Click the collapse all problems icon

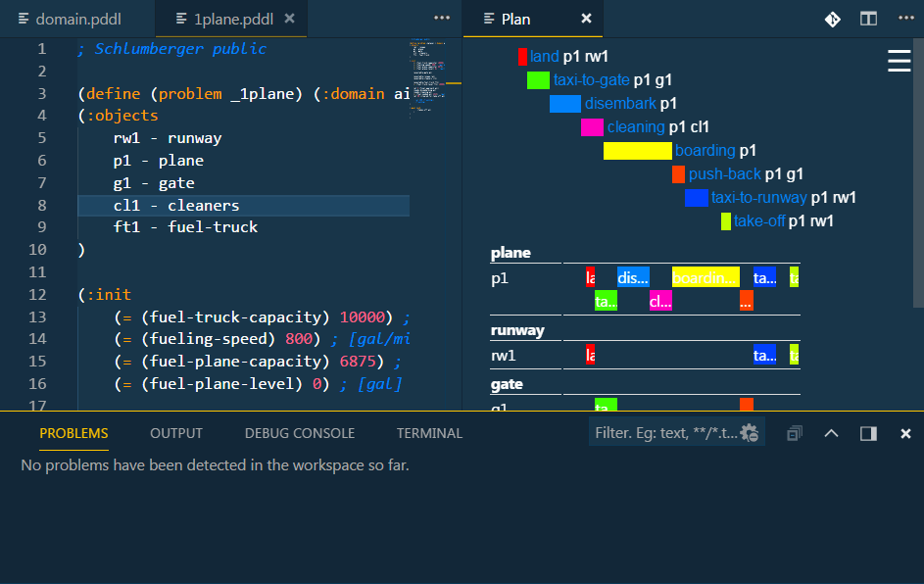pyautogui.click(x=795, y=434)
